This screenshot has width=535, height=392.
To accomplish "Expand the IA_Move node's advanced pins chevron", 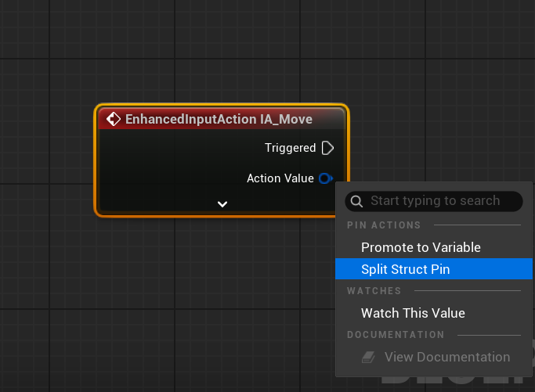I will 222,204.
